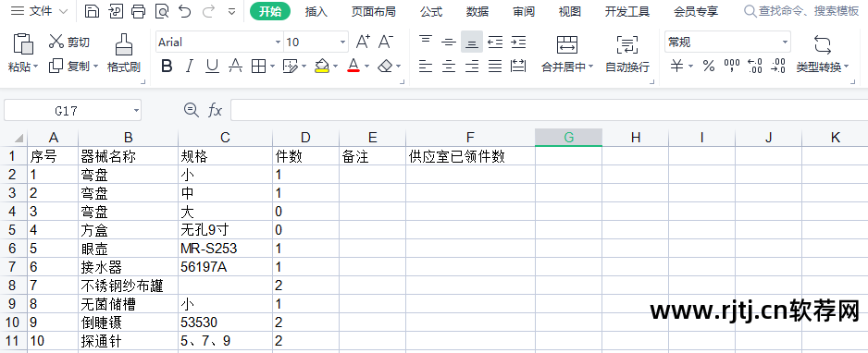Screen dimensions: 868x353
Task: Switch to the 视图 tab
Action: 570,11
